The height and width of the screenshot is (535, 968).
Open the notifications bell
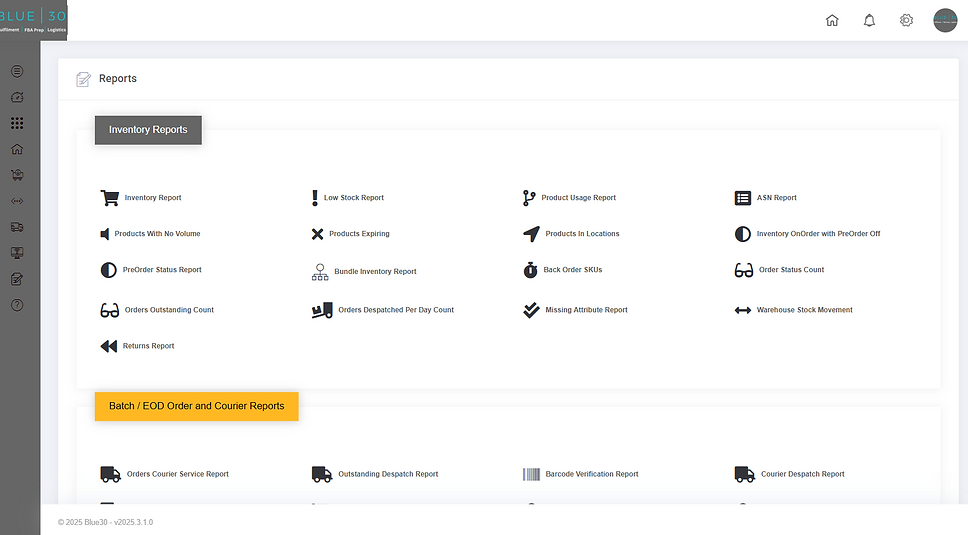(x=869, y=20)
